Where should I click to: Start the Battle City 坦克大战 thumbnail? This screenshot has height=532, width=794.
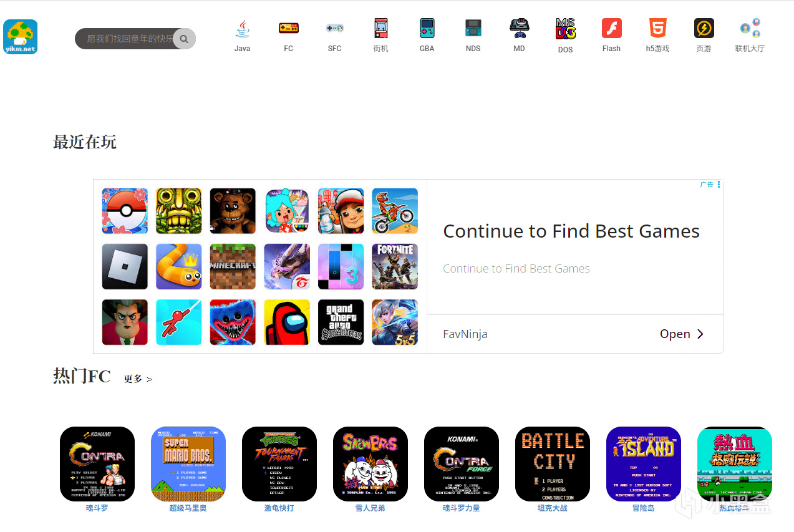[x=553, y=464]
